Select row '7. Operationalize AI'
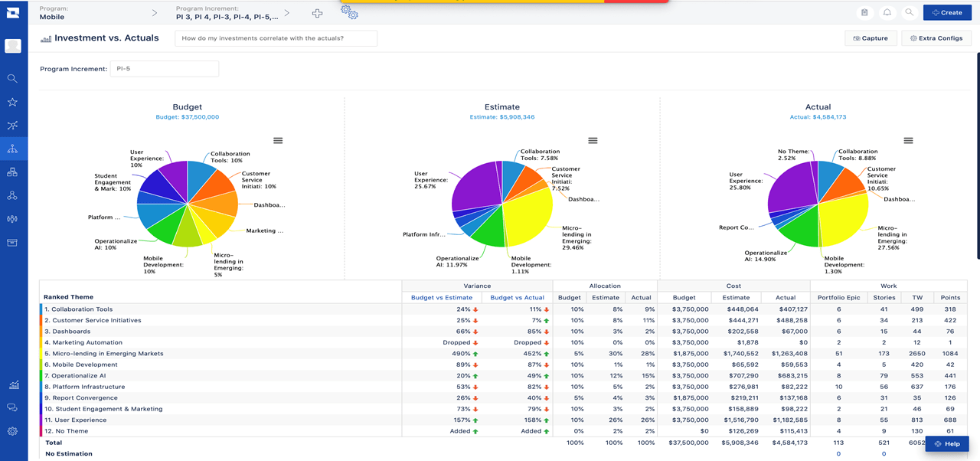980x461 pixels. click(x=504, y=376)
